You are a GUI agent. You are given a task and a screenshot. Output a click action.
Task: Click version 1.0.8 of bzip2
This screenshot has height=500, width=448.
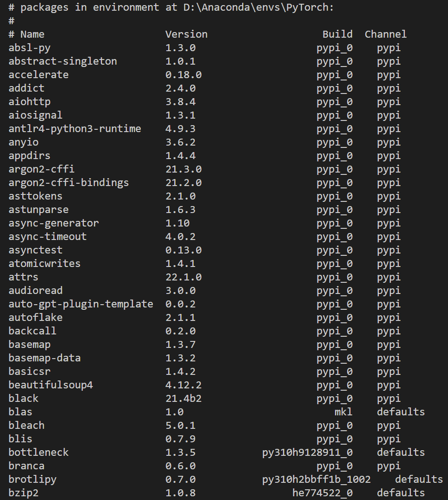pyautogui.click(x=180, y=493)
